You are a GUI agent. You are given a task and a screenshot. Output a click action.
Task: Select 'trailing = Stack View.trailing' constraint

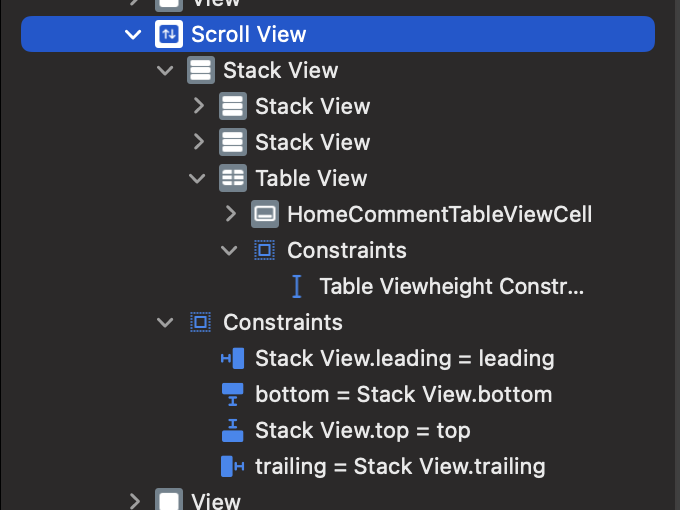click(400, 466)
